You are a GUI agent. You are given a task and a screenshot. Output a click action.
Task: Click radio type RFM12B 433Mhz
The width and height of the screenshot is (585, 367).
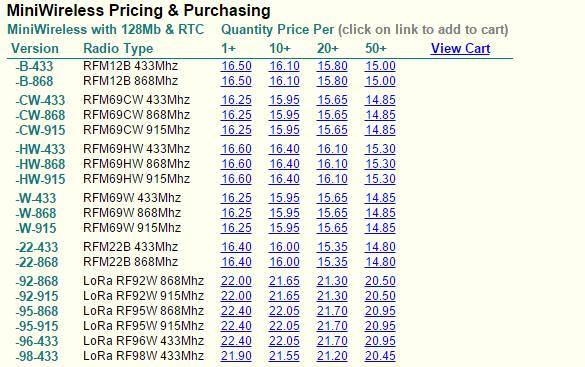131,66
